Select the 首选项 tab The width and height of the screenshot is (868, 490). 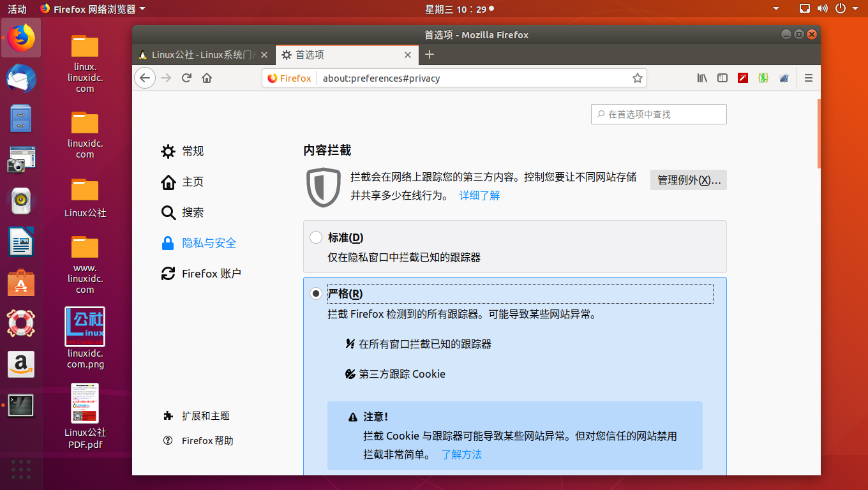[x=347, y=55]
